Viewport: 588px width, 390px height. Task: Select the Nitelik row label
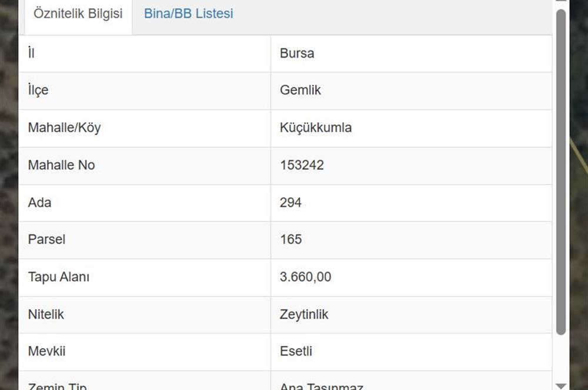click(x=46, y=314)
